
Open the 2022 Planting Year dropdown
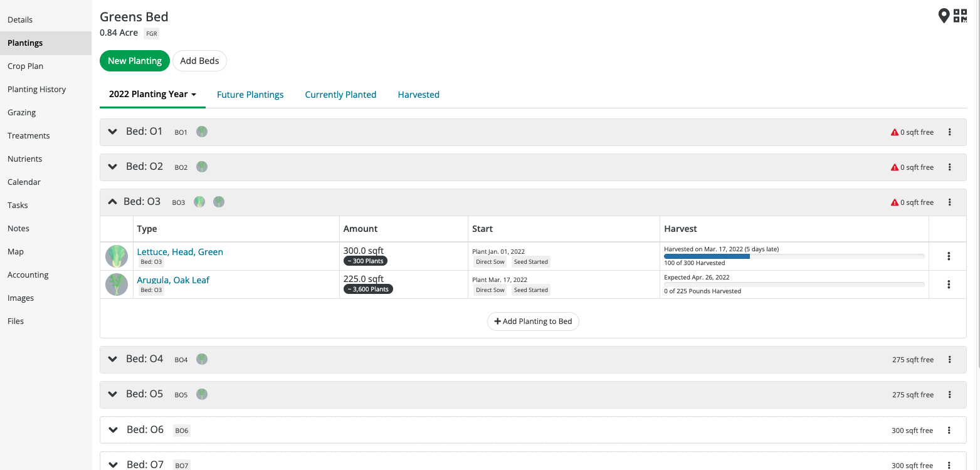tap(153, 95)
